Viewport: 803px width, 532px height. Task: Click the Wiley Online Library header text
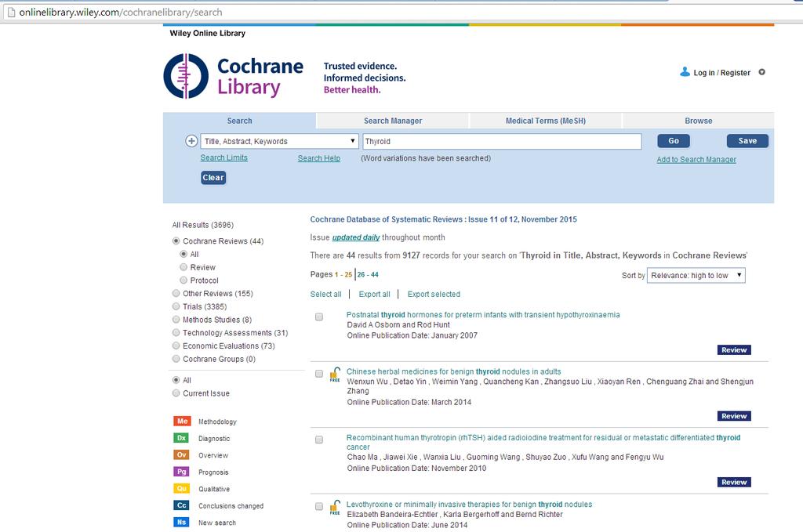(207, 33)
